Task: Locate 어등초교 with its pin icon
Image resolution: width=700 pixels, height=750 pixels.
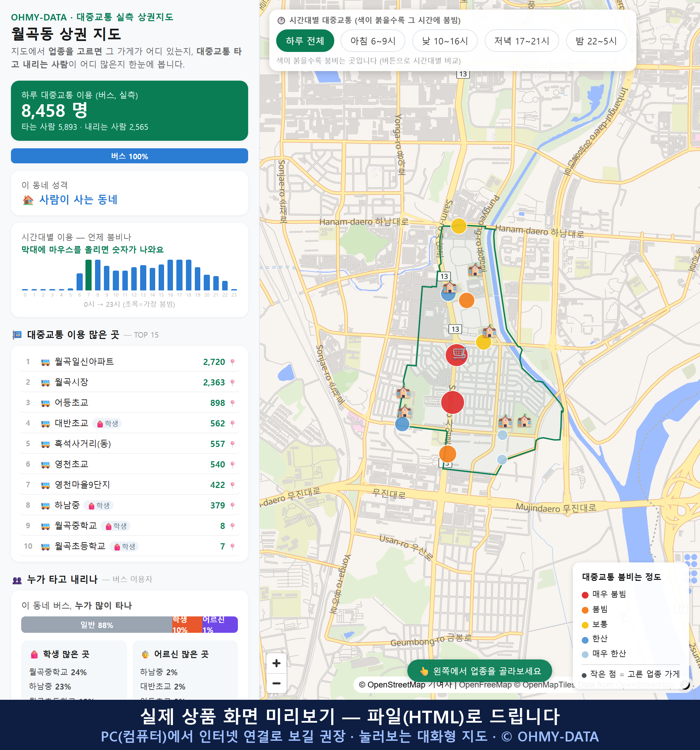Action: pos(232,403)
